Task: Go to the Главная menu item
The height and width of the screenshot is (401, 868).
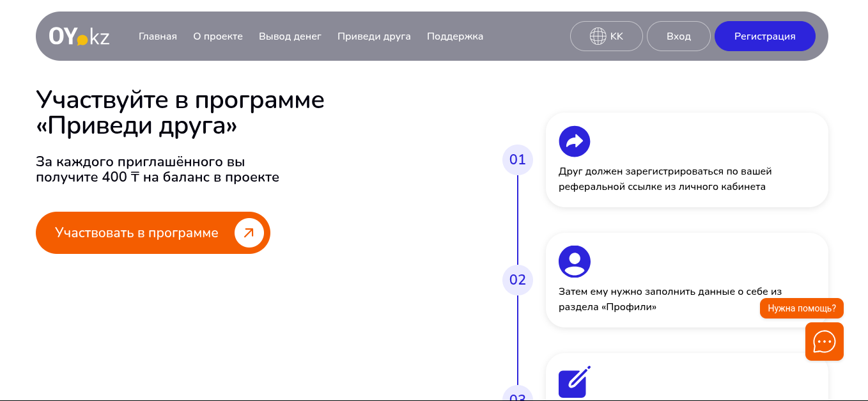Action: pos(157,36)
